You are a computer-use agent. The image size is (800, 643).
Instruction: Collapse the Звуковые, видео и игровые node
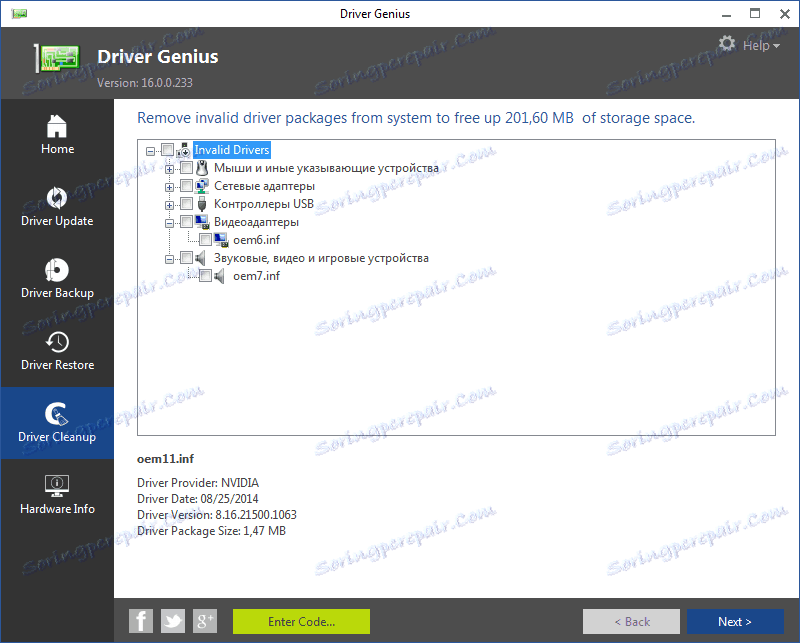point(169,259)
